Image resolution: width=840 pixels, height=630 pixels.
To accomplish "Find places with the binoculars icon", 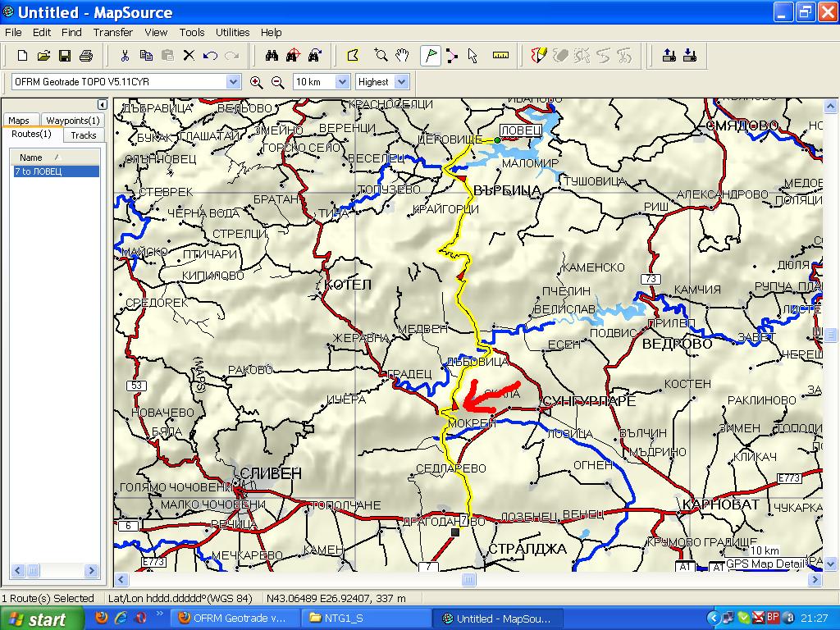I will pos(272,55).
